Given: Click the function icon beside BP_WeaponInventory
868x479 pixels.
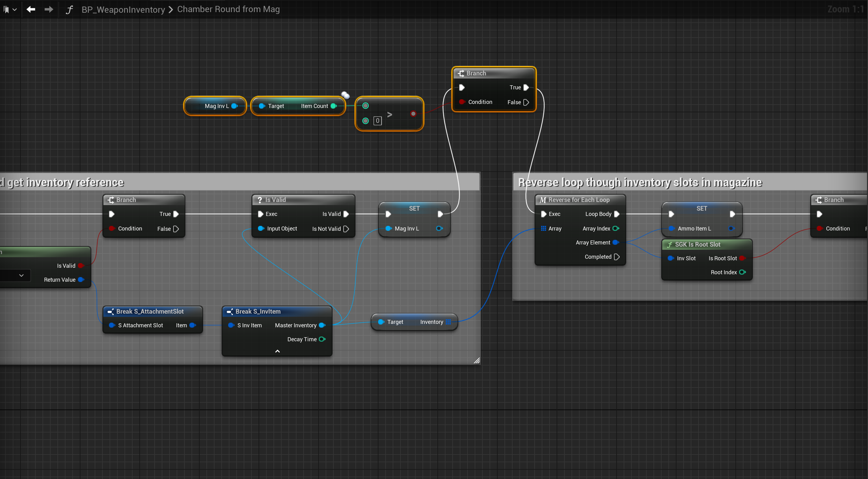Looking at the screenshot, I should point(69,9).
